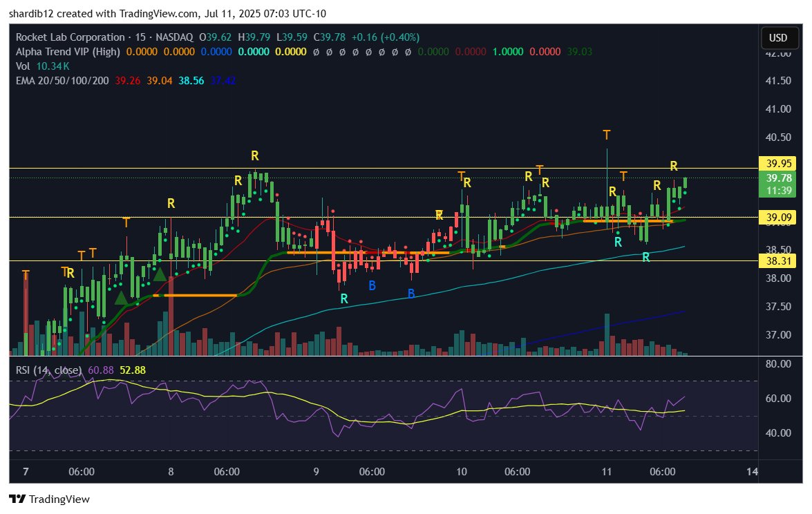Viewport: 812px width, 514px height.
Task: Click the RSI (14, close) indicator label
Action: click(x=48, y=370)
